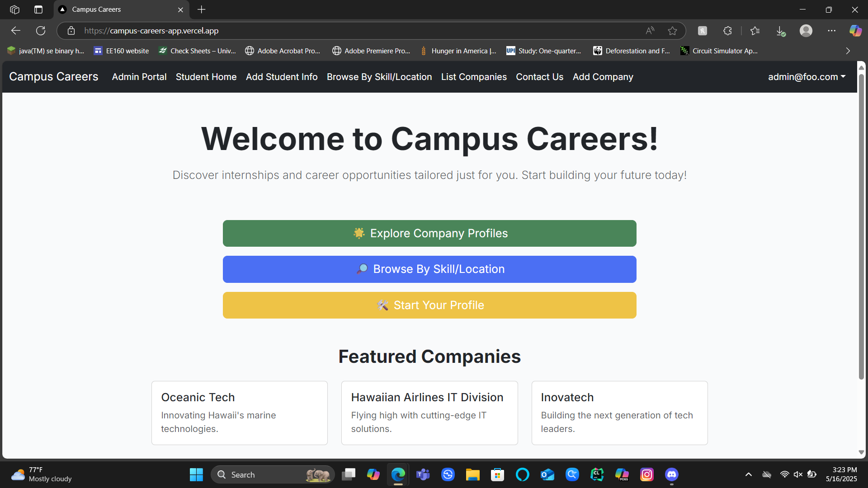View site permissions via address bar lock icon
The width and height of the screenshot is (868, 488).
point(71,30)
